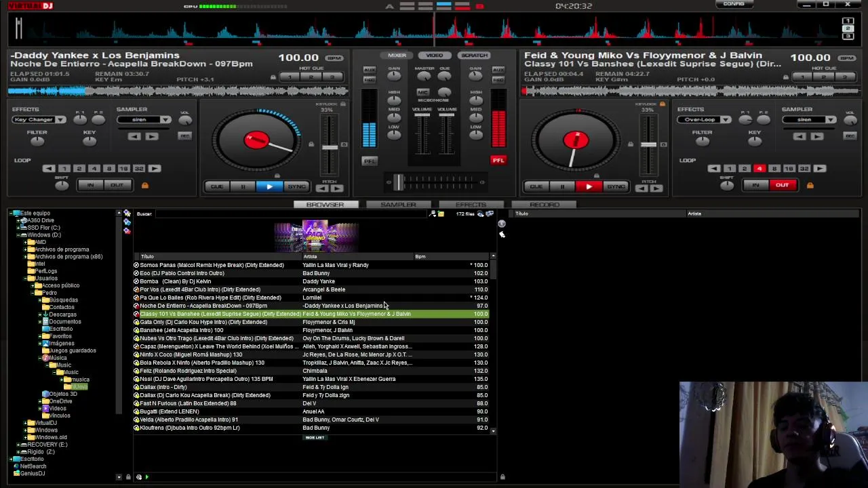
Task: Click SYNC on the left deck
Action: pos(296,186)
